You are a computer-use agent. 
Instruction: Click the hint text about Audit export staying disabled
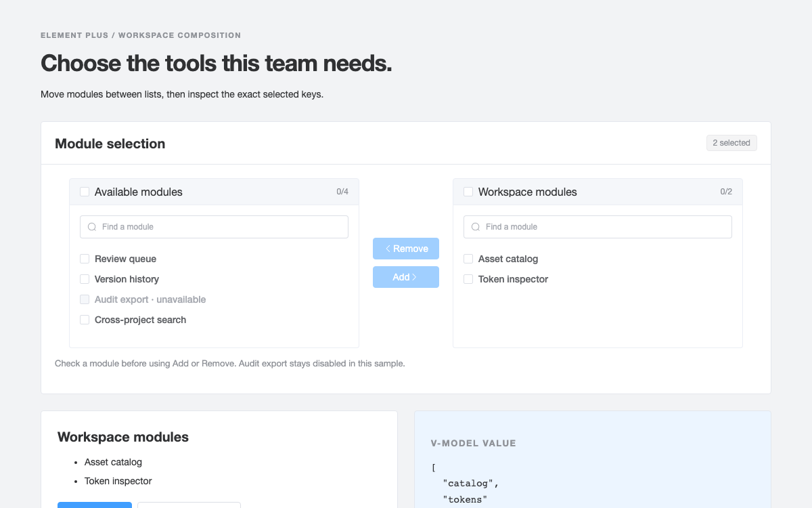click(x=230, y=364)
